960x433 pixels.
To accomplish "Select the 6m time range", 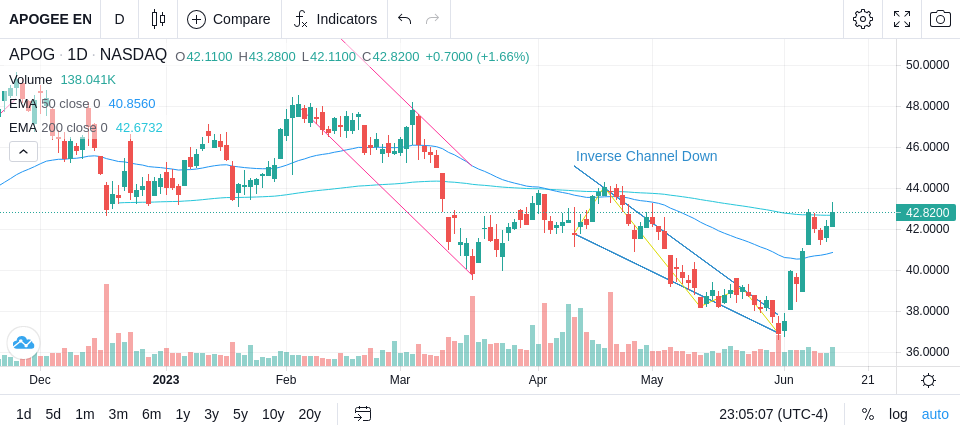I will (151, 414).
